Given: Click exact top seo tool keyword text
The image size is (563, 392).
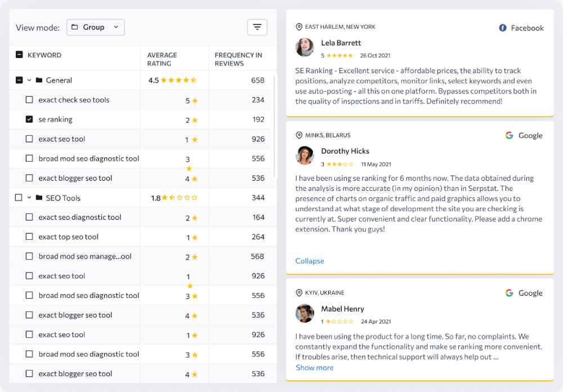Looking at the screenshot, I should tap(68, 237).
